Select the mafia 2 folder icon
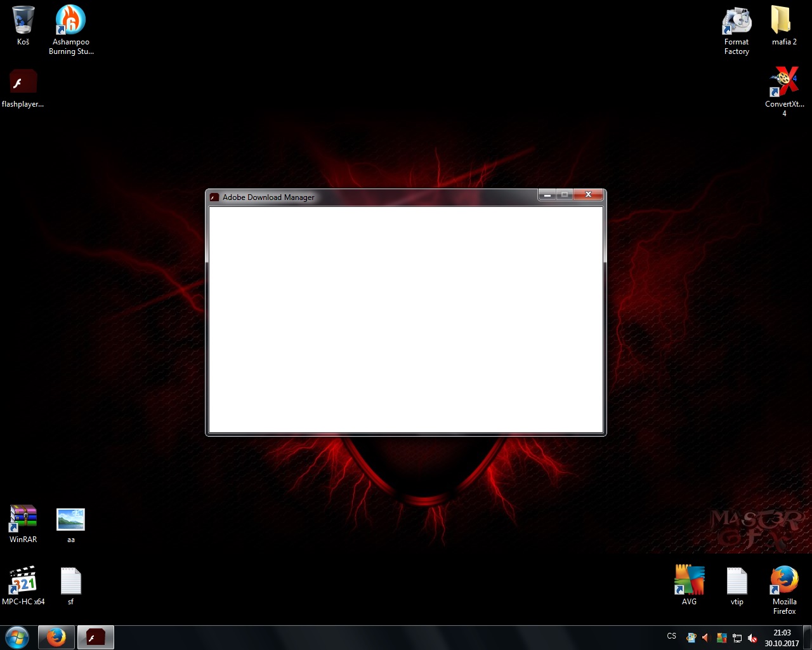 click(x=784, y=25)
